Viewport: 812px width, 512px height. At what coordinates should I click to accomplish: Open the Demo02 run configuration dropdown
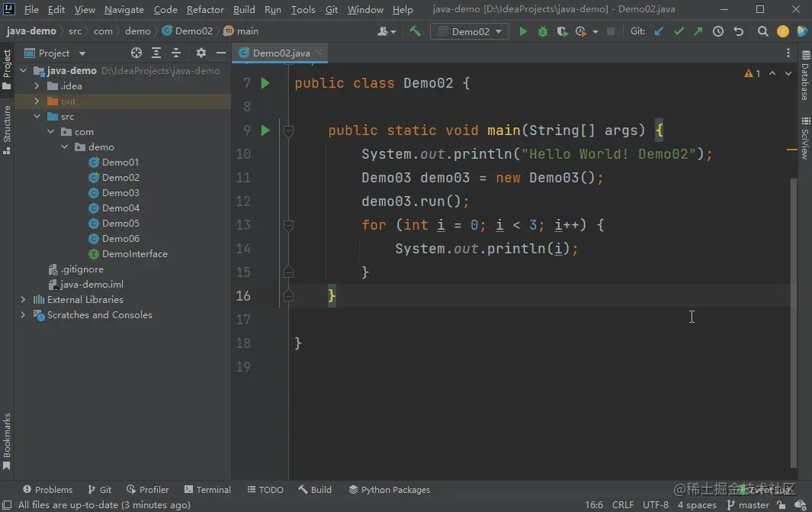(470, 31)
